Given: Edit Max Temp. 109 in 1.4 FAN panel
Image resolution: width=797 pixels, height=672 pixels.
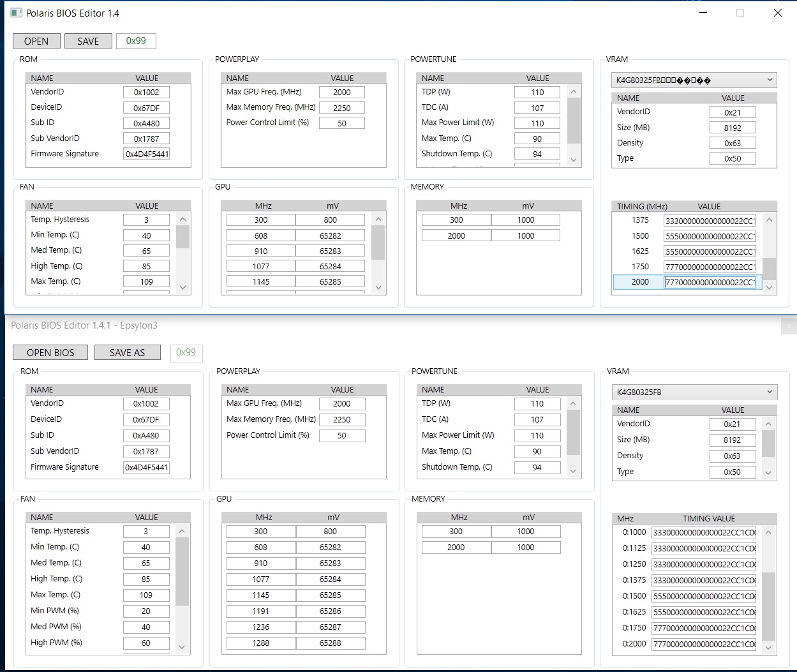Looking at the screenshot, I should pyautogui.click(x=146, y=281).
